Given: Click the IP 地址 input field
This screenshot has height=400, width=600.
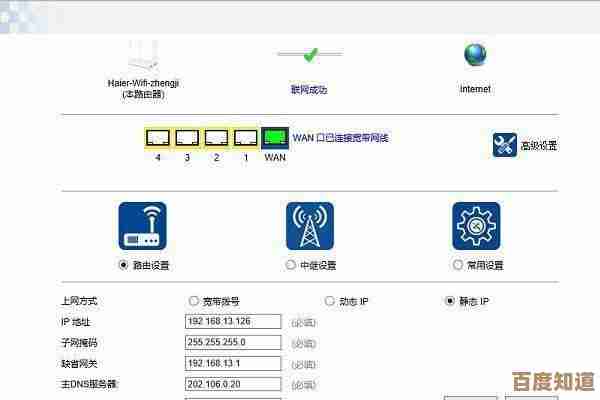Looking at the screenshot, I should (235, 321).
